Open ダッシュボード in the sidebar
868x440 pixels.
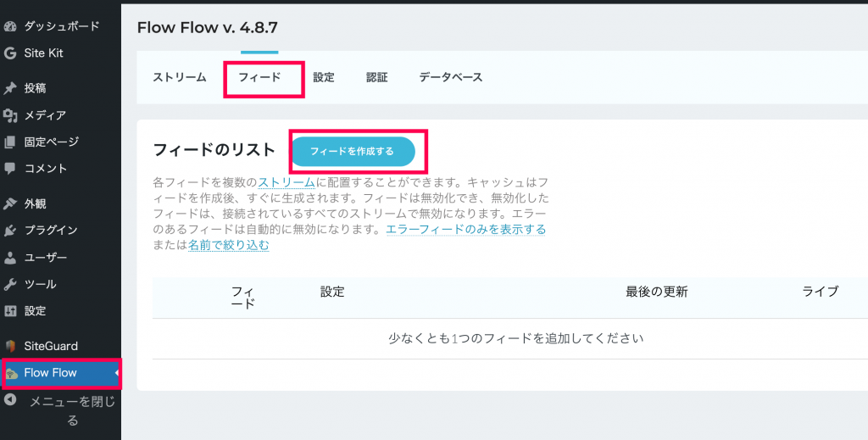pyautogui.click(x=62, y=26)
